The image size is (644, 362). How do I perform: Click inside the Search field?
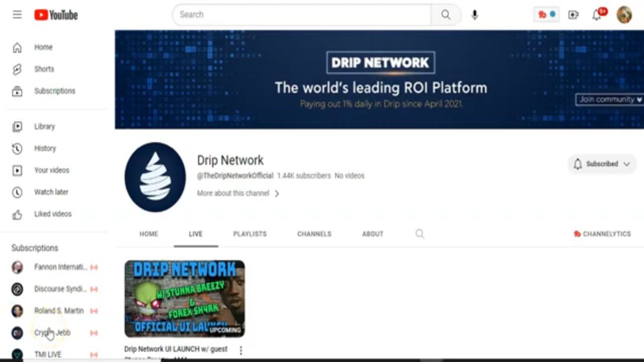(302, 15)
